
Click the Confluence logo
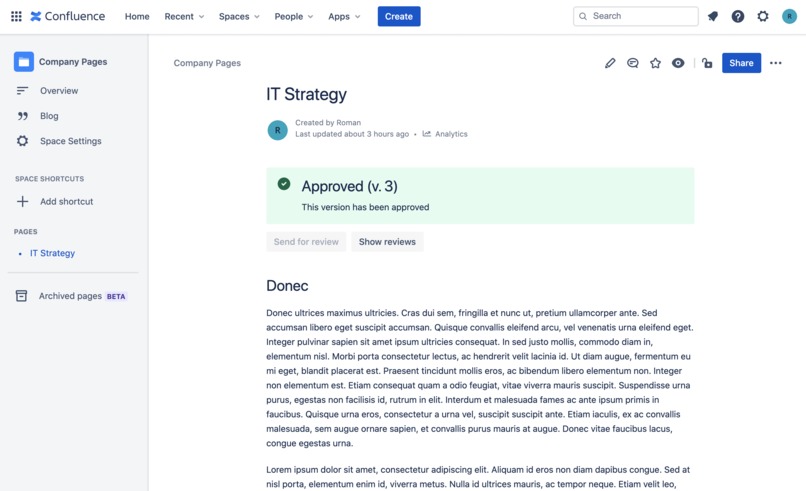(x=67, y=16)
